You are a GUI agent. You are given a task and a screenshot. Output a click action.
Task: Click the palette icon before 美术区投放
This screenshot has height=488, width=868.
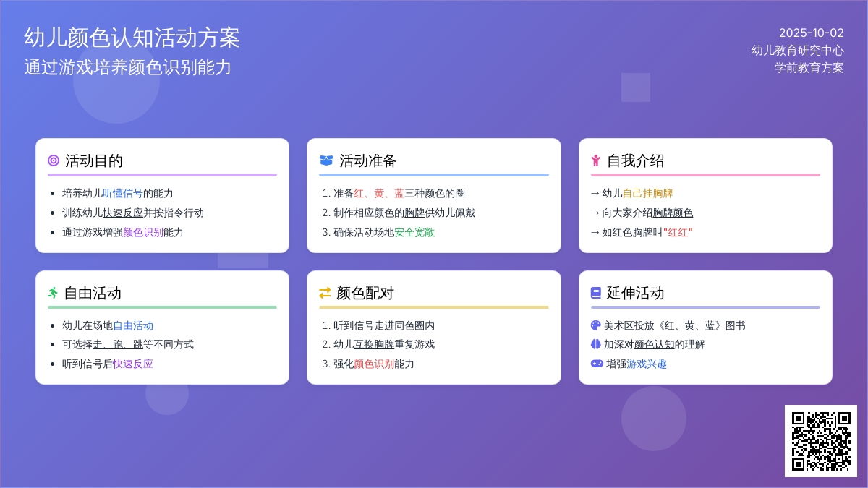tap(596, 325)
